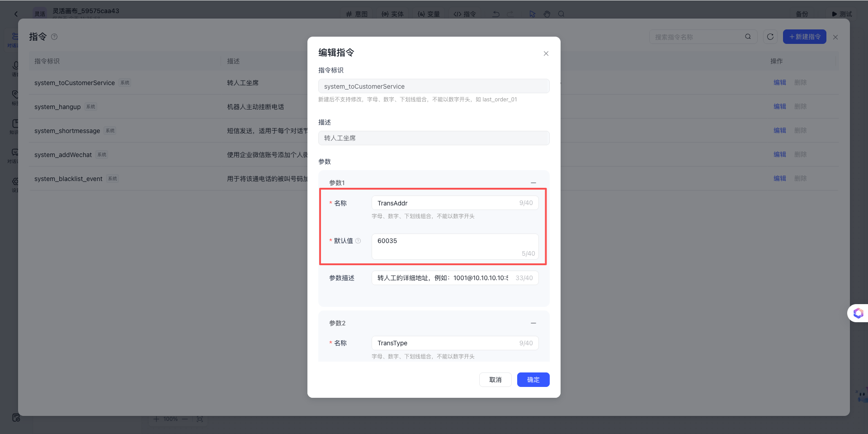This screenshot has height=434, width=868.
Task: Click 机器人主动挂断电话 description text
Action: (x=255, y=107)
